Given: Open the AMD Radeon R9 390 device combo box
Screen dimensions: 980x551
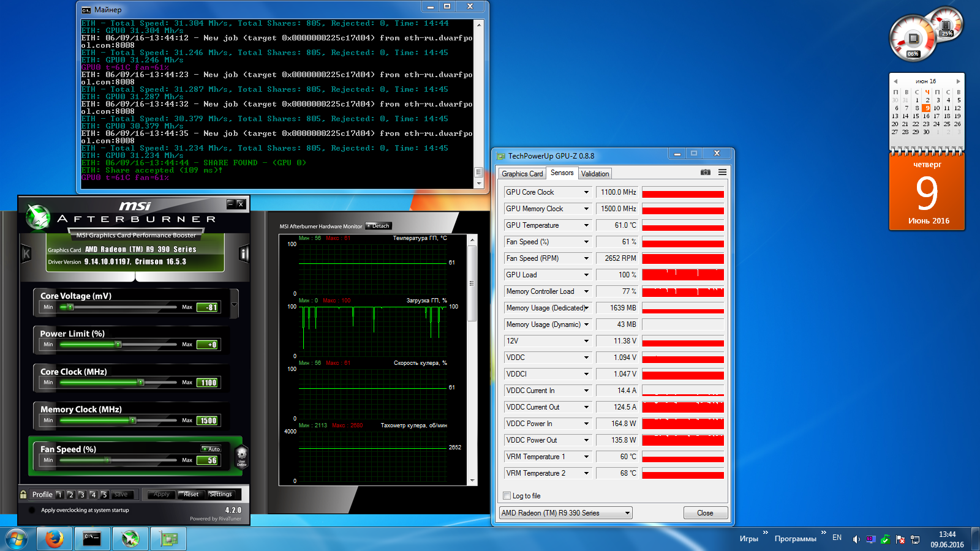Looking at the screenshot, I should click(x=565, y=513).
